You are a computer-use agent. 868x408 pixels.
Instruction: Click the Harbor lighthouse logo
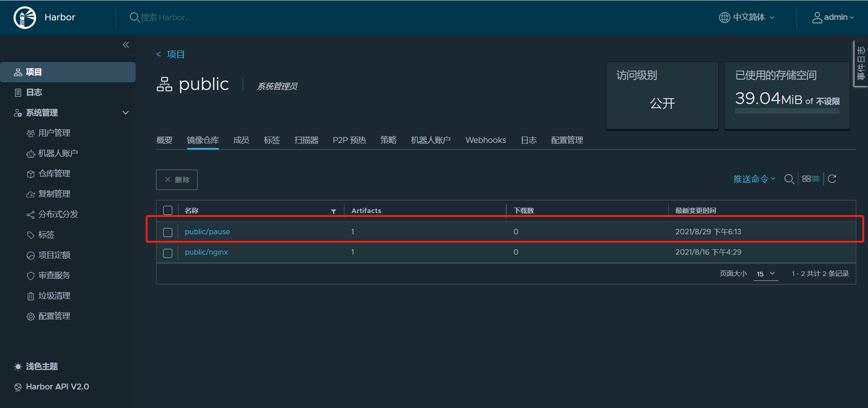pyautogui.click(x=25, y=18)
